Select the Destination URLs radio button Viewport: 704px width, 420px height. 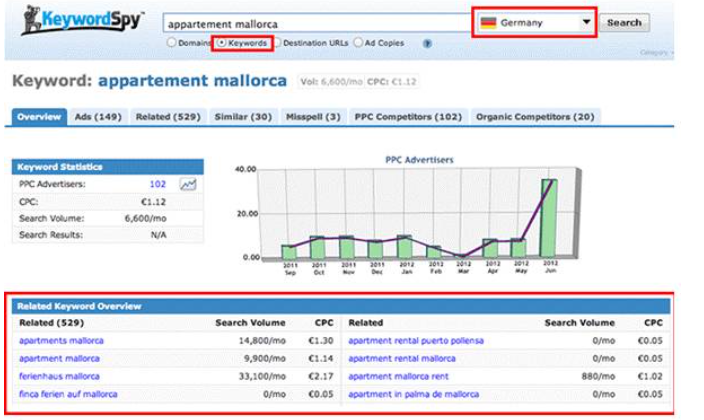point(277,43)
